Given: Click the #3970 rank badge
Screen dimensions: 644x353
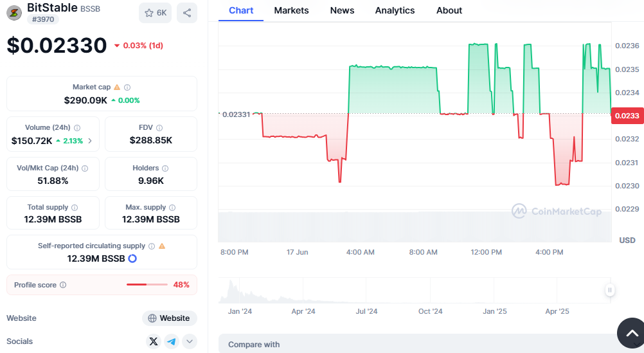Looking at the screenshot, I should (x=43, y=19).
